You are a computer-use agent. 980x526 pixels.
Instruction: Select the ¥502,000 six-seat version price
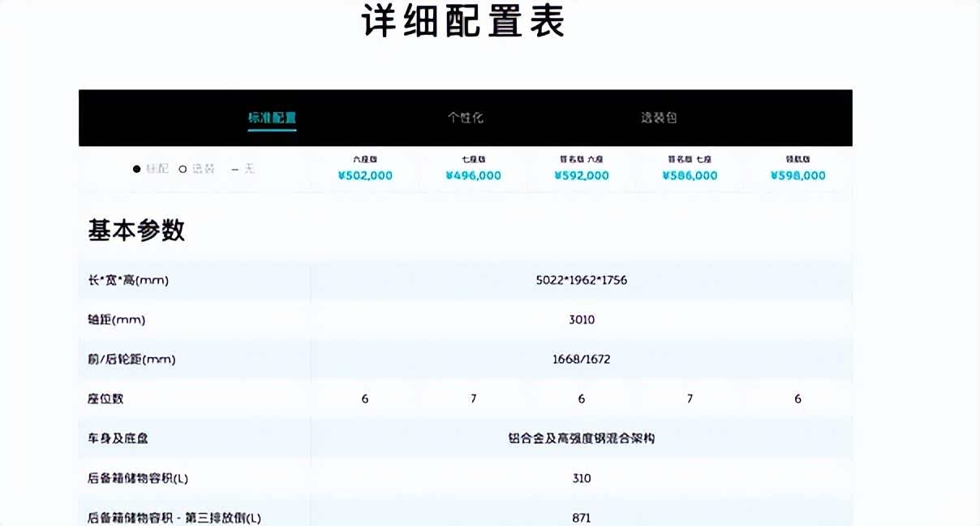365,175
